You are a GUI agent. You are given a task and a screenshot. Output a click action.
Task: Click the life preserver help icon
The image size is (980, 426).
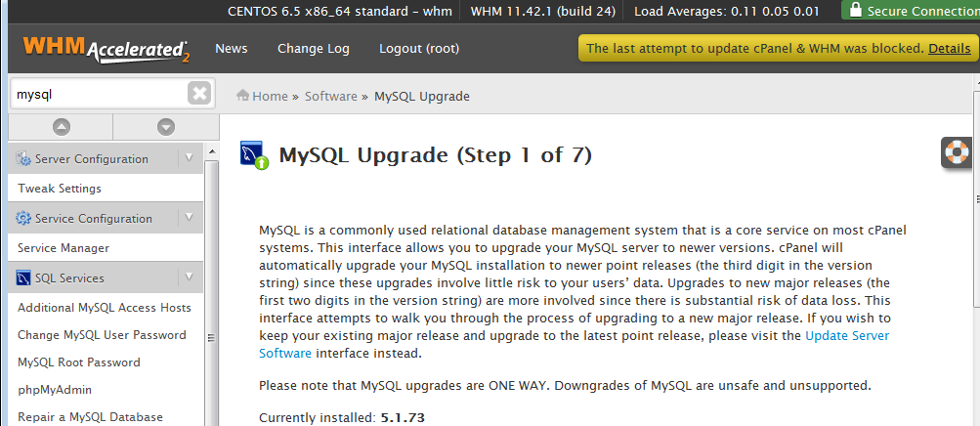click(957, 152)
